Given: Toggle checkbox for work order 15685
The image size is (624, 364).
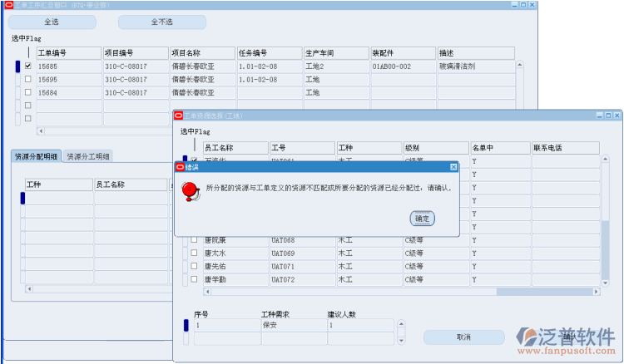Looking at the screenshot, I should click(28, 66).
